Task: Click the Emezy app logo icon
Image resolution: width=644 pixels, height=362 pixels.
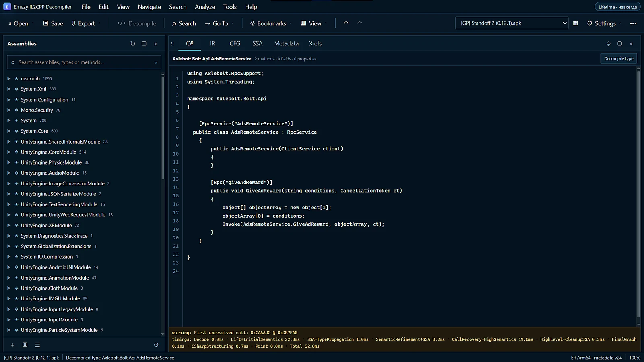Action: pos(7,7)
